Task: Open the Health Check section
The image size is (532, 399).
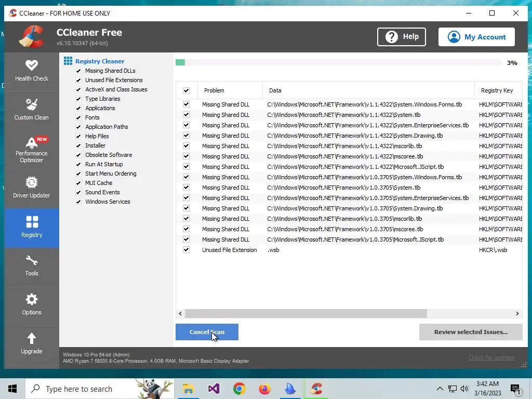Action: (x=32, y=71)
